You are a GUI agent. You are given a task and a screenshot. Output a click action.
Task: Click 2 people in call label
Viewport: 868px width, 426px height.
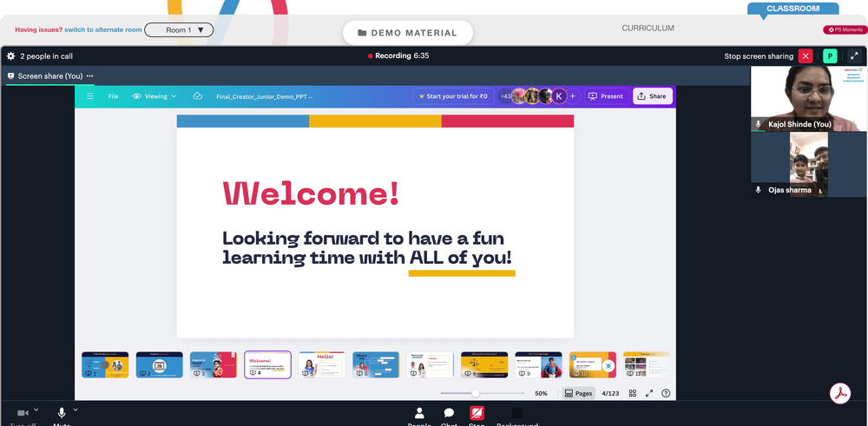[x=47, y=56]
